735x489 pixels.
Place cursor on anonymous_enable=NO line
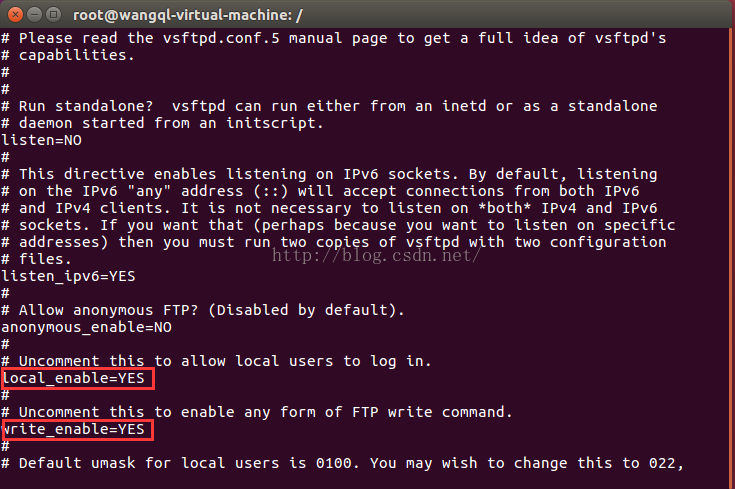point(86,327)
